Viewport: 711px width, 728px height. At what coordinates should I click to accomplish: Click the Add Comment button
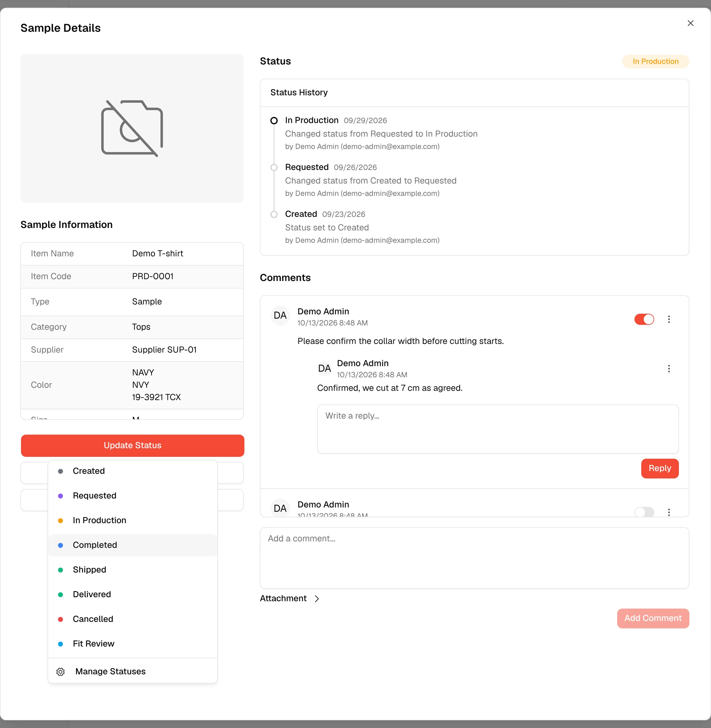point(653,618)
